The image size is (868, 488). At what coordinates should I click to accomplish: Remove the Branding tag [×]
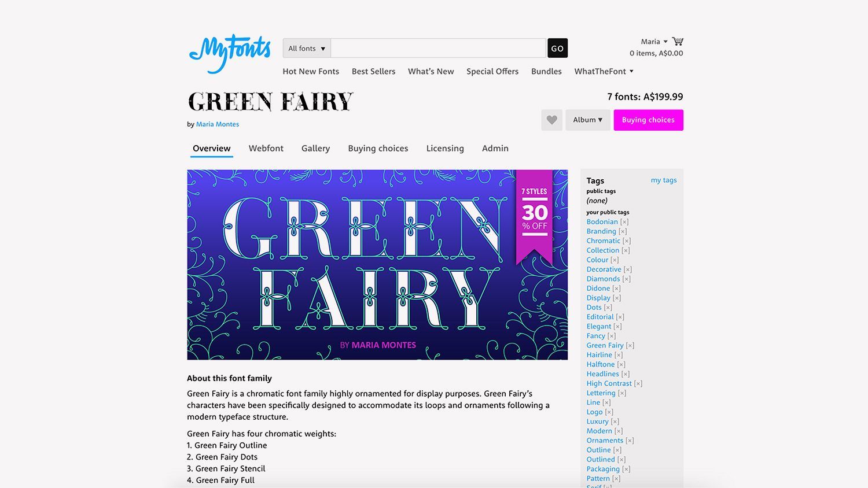(x=623, y=231)
